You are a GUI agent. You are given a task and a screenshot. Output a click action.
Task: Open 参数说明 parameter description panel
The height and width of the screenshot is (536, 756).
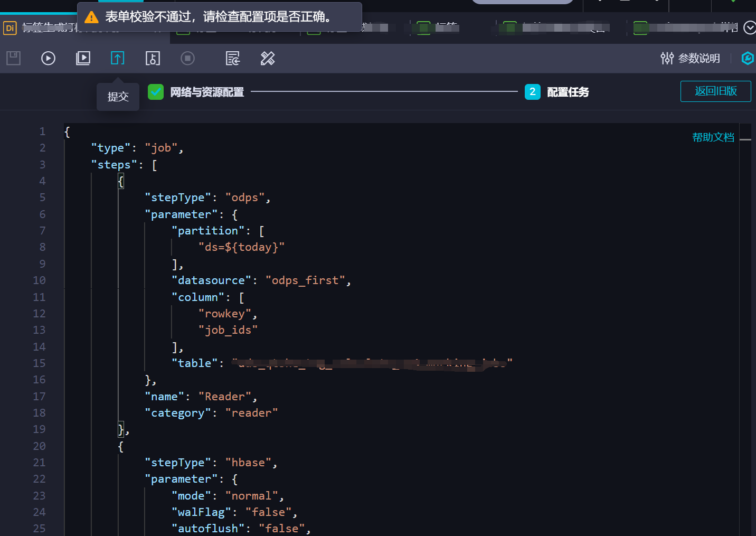(690, 58)
